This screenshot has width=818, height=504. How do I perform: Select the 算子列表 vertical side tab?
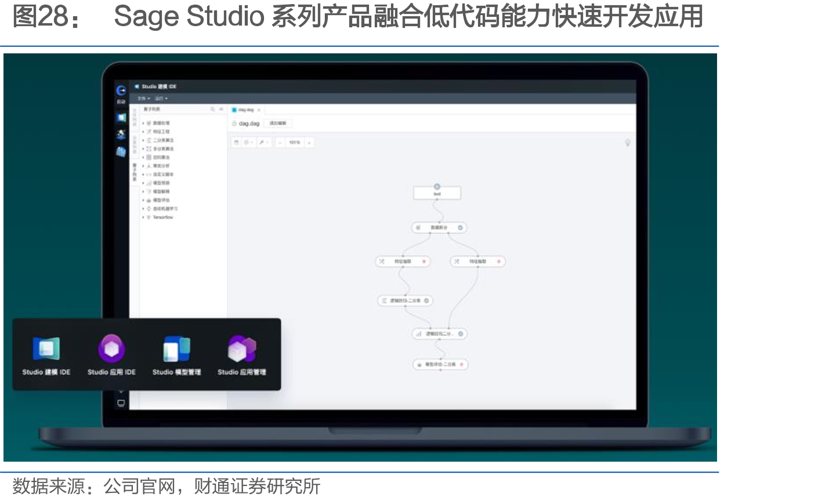(x=135, y=172)
